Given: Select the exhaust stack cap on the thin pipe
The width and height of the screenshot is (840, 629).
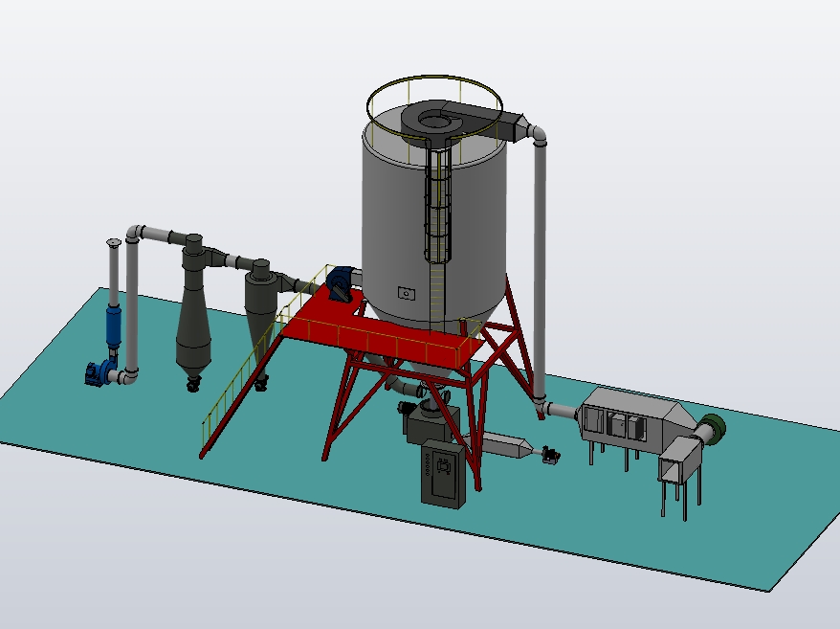Looking at the screenshot, I should point(114,243).
